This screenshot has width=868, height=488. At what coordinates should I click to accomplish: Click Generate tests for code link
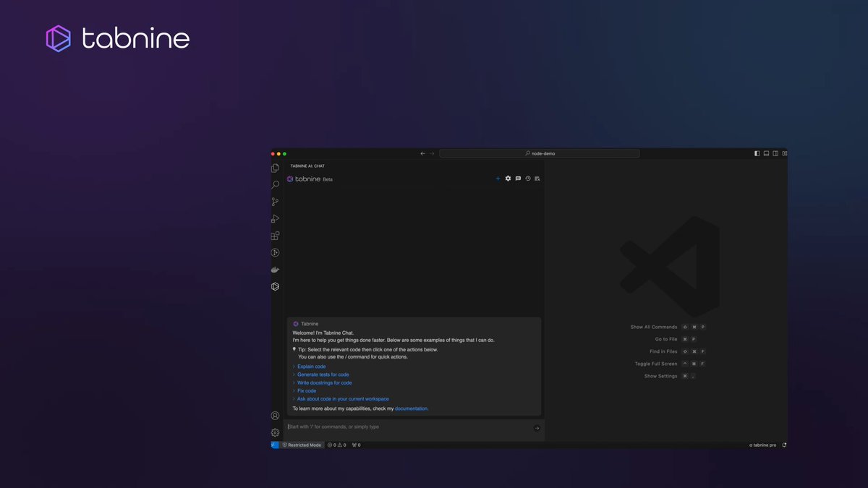(323, 374)
